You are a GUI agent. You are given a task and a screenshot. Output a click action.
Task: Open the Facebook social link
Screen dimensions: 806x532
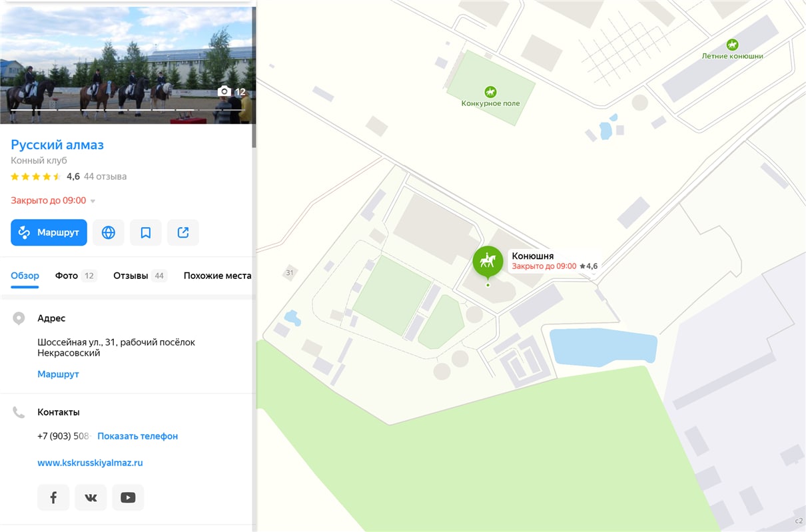pos(53,497)
